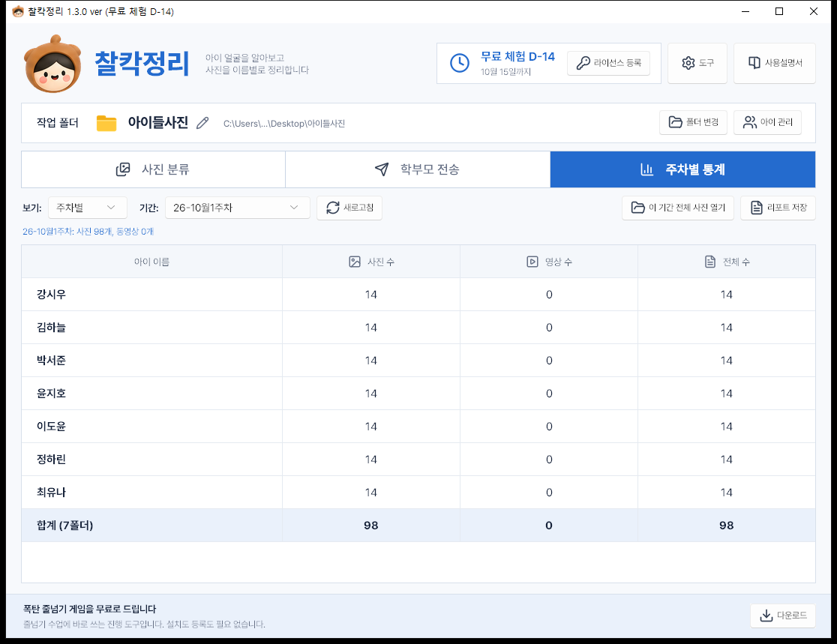Select the 이도윤 row name

(51, 427)
